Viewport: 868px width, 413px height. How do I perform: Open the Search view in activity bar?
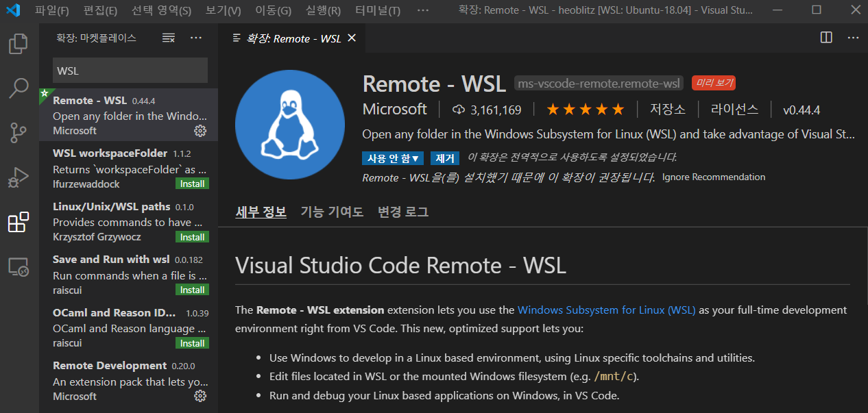(19, 88)
